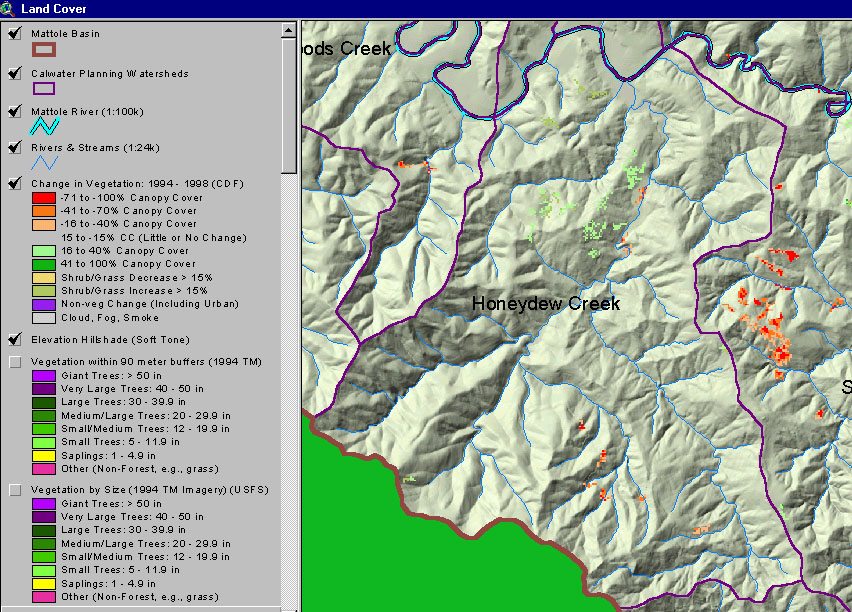The image size is (852, 612).
Task: Click Saplings yellow swatch under 90 meter buffers
Action: tap(43, 456)
